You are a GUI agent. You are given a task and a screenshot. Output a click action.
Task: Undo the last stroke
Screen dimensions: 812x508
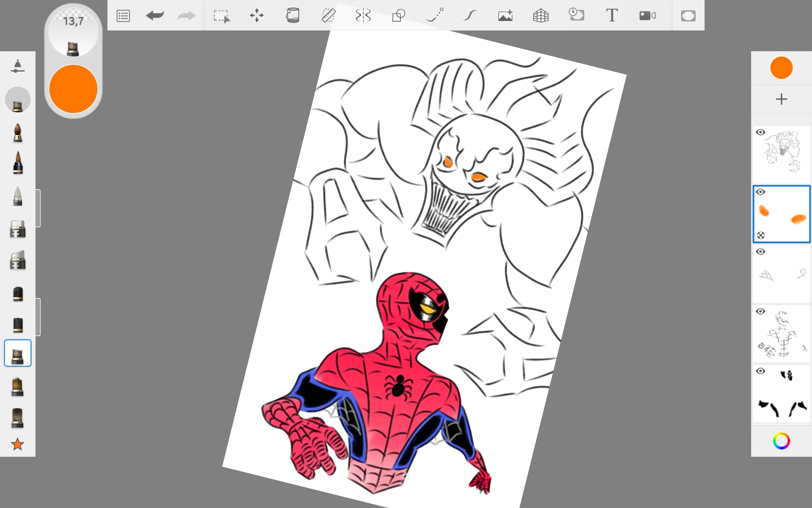point(155,16)
